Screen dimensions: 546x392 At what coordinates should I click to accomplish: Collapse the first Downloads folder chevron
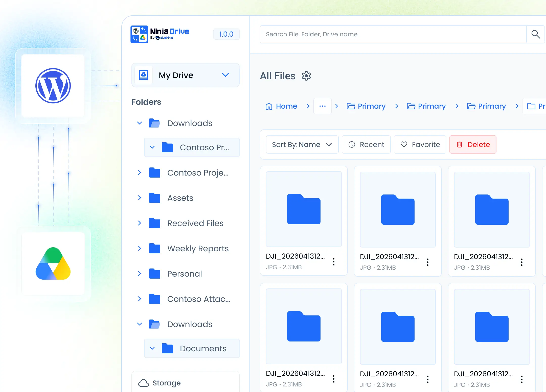140,123
